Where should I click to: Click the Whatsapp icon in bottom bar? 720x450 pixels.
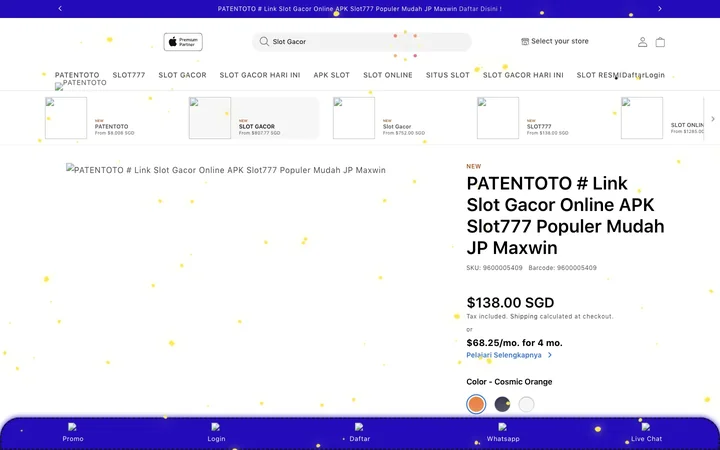tap(503, 428)
